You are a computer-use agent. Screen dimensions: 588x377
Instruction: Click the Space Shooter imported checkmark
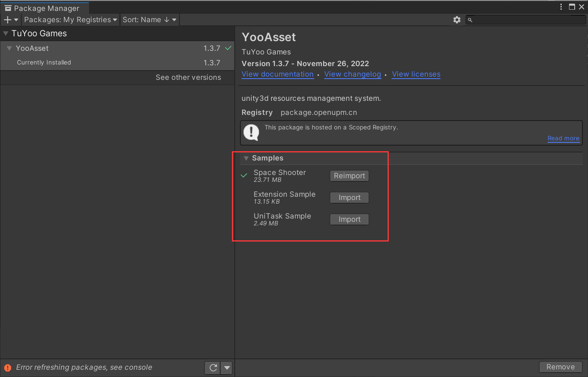[x=244, y=175]
